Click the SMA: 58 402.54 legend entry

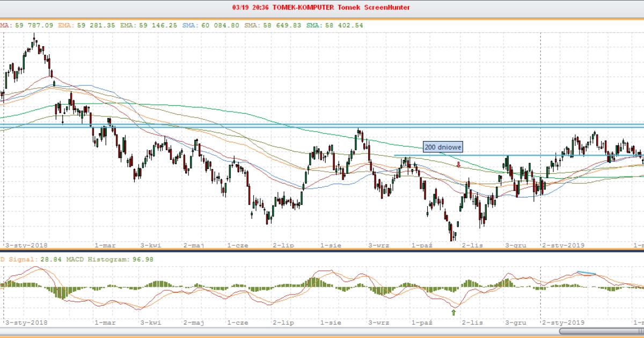[x=334, y=25]
